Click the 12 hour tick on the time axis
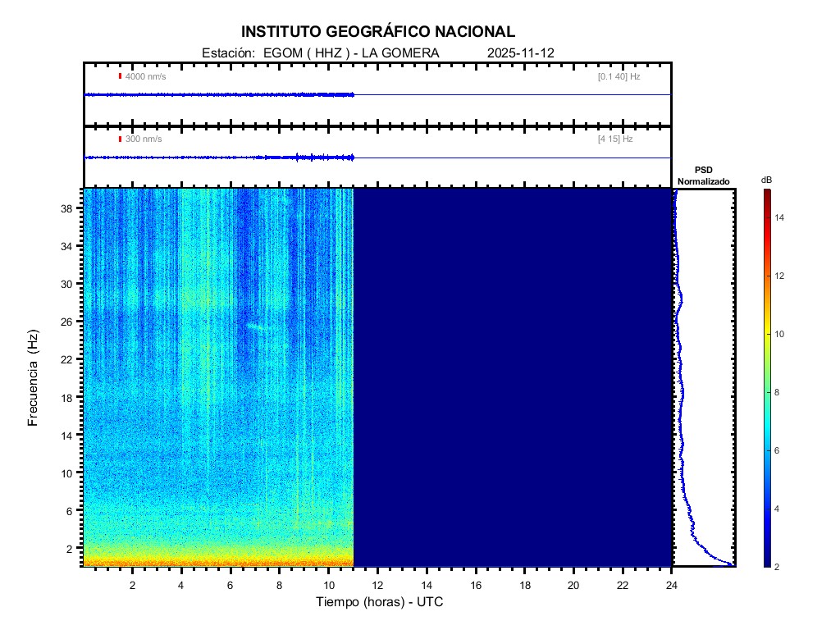The width and height of the screenshot is (840, 630). [377, 583]
